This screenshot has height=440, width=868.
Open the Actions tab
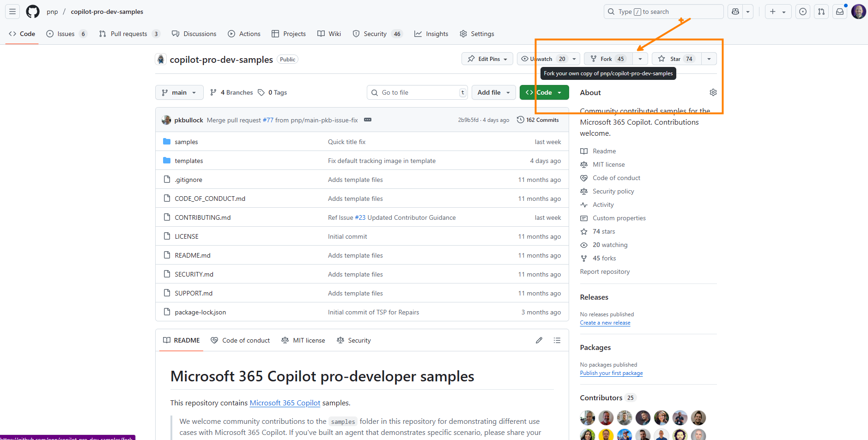[244, 34]
